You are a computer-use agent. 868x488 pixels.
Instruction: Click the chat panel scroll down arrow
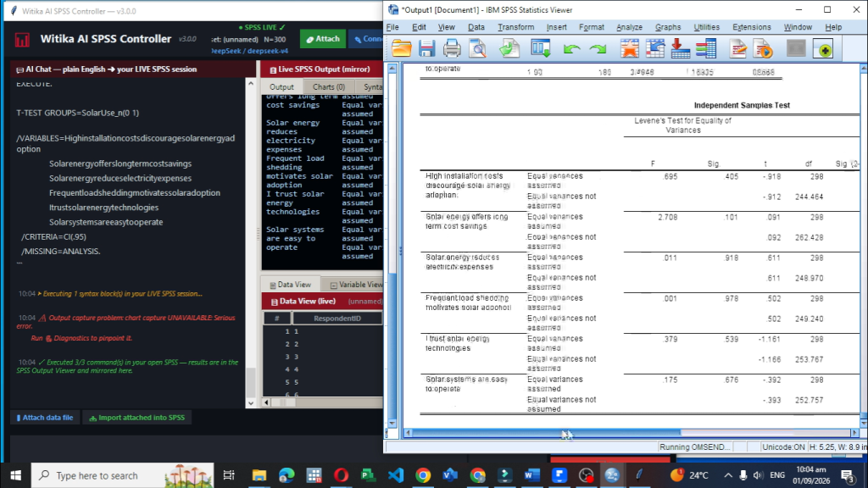(251, 403)
